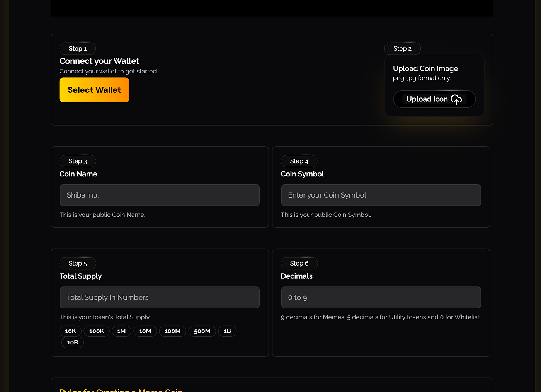The width and height of the screenshot is (541, 392).
Task: Click the cloud upload icon
Action: [x=456, y=99]
